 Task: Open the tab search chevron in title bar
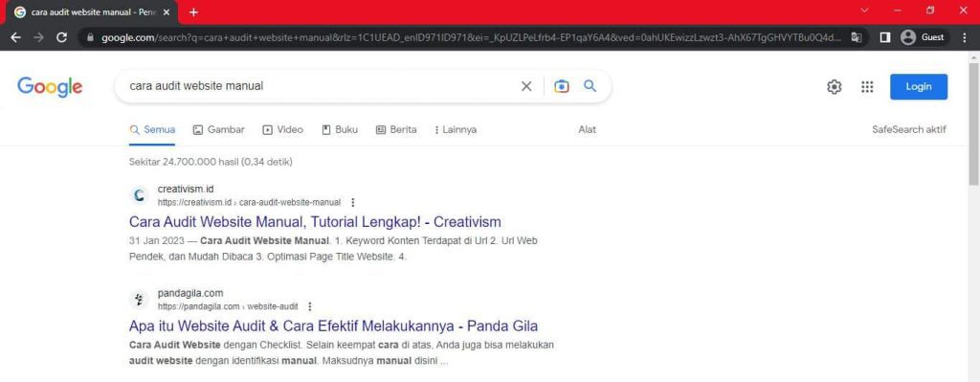pos(865,10)
